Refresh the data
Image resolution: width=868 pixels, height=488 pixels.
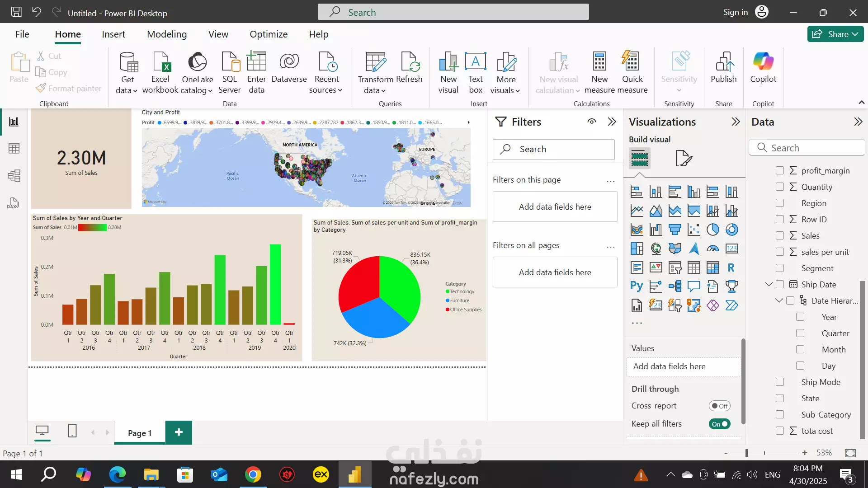click(409, 68)
